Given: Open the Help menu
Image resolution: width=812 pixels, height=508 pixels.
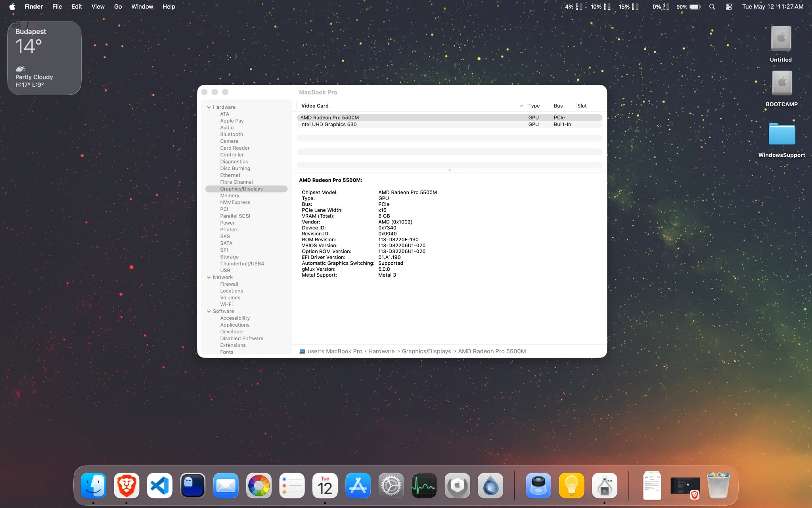Looking at the screenshot, I should pos(169,6).
